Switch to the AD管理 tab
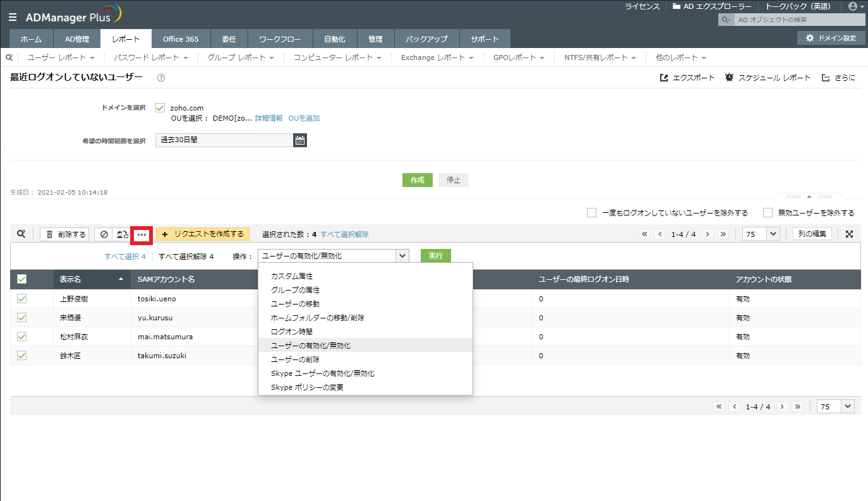This screenshot has height=501, width=868. click(x=77, y=39)
